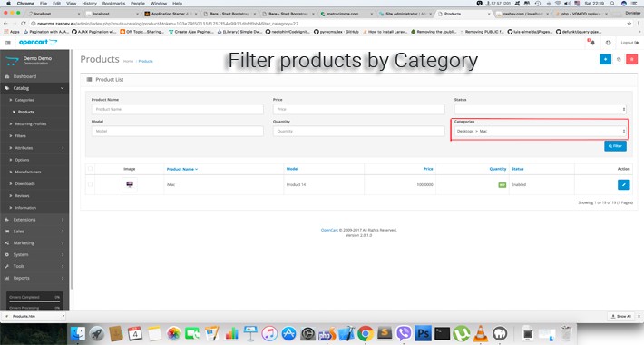Switch to the Application Starter tab

point(171,14)
